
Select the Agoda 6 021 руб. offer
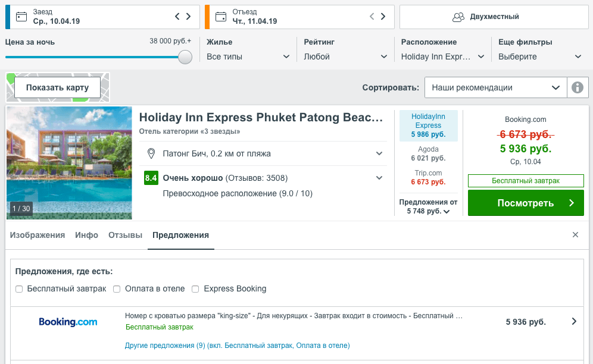point(429,153)
